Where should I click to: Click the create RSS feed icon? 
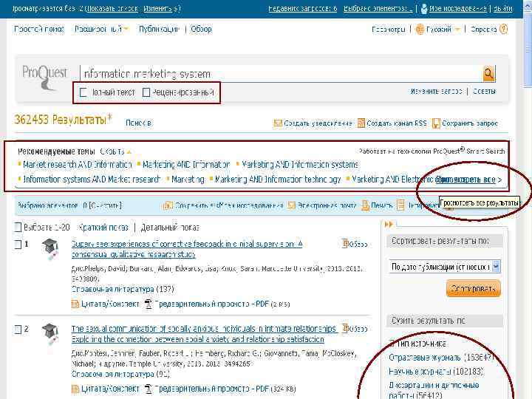361,123
